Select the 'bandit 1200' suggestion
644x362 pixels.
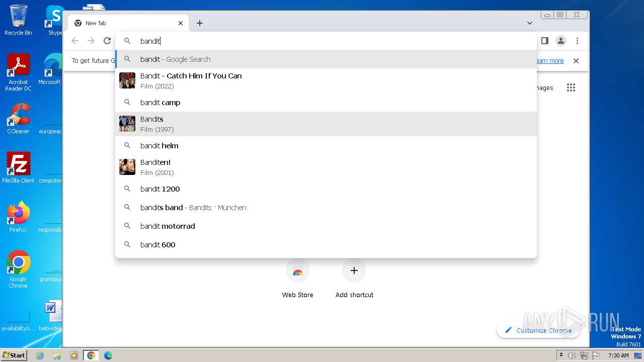point(326,189)
